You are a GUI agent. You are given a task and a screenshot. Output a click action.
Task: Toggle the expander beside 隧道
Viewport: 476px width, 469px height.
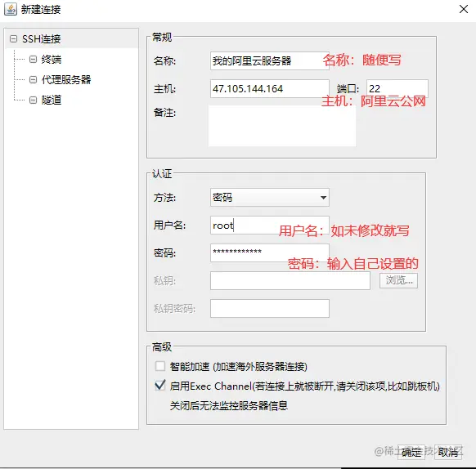point(33,100)
